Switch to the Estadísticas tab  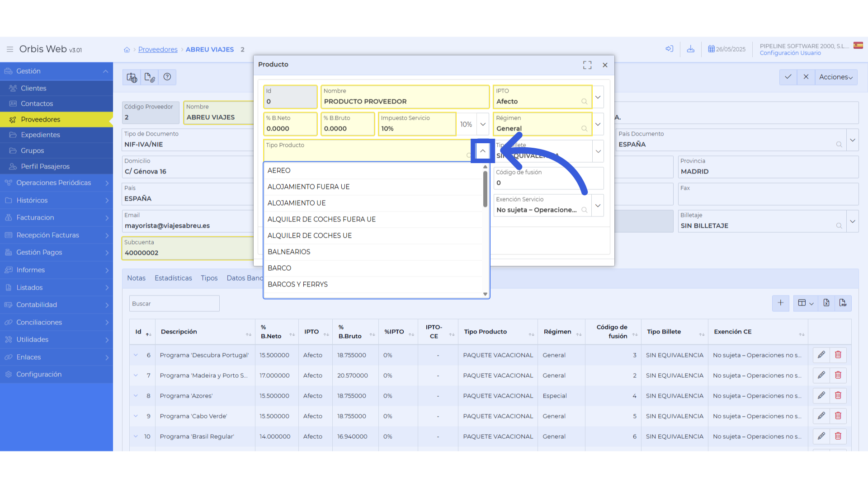click(173, 278)
